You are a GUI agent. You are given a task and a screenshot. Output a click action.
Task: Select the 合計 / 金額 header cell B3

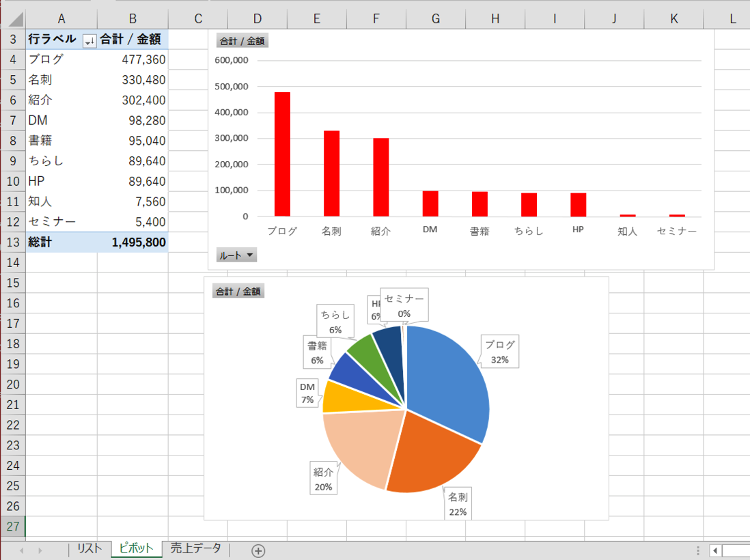[133, 39]
